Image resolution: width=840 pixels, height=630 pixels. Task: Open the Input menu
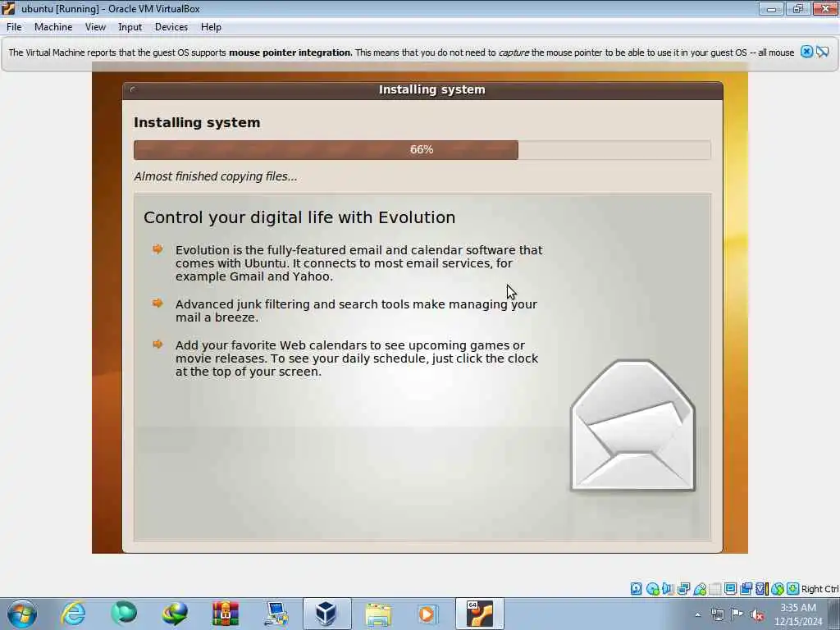click(x=130, y=27)
